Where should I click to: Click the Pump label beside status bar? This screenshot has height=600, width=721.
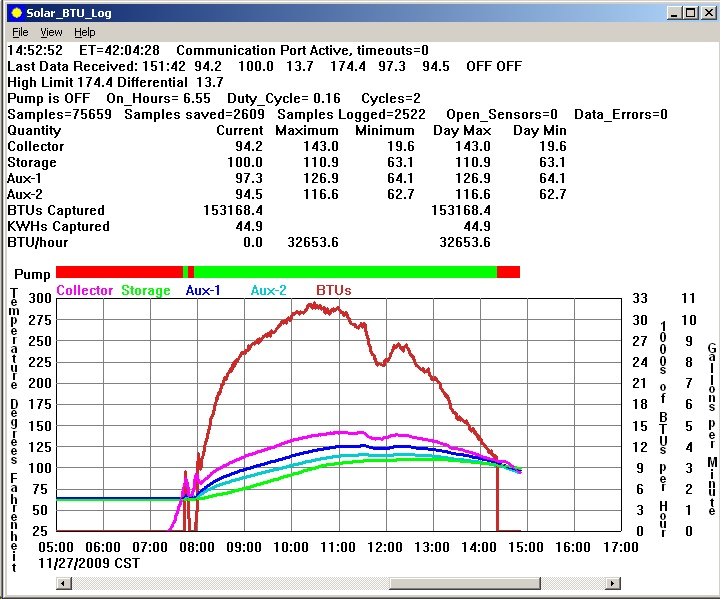tap(32, 274)
